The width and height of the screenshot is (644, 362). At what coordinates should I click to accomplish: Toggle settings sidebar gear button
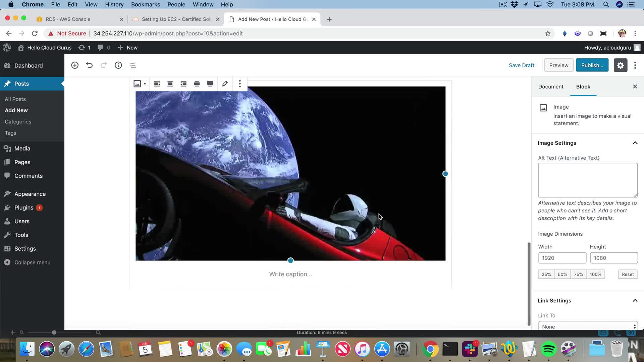(x=620, y=65)
